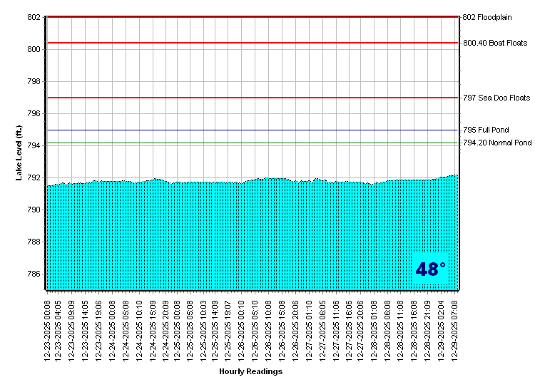
Task: Click the blue Full Pond threshold line
Action: [x=250, y=130]
